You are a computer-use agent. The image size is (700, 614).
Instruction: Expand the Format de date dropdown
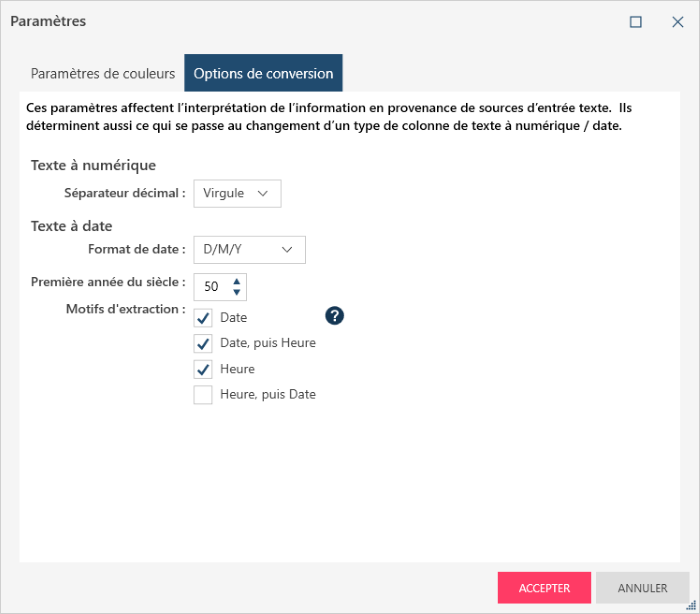click(249, 249)
